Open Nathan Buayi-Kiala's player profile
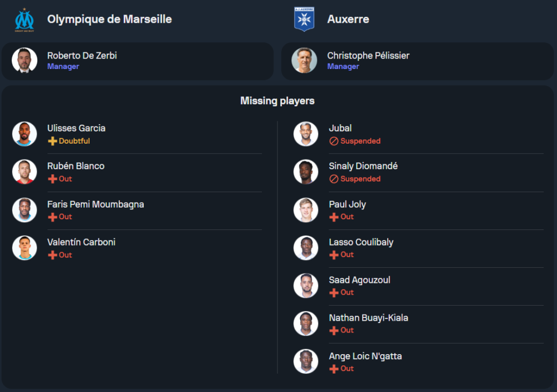The width and height of the screenshot is (557, 392). (x=368, y=318)
